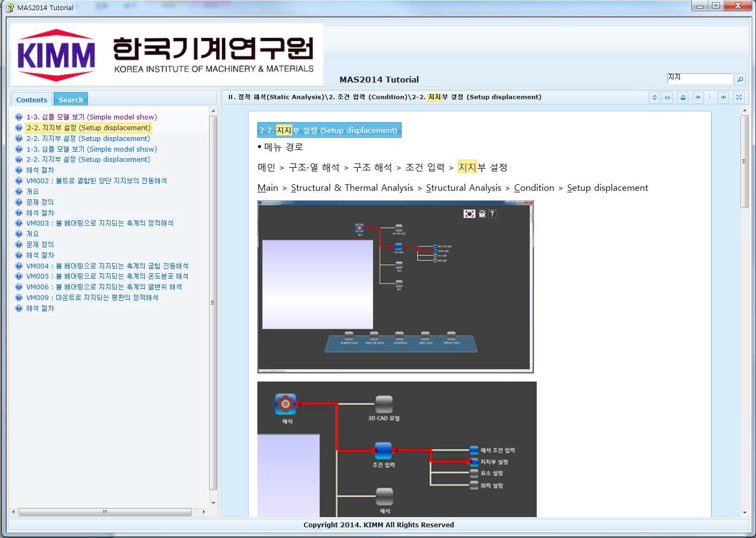Open VM009 : 마운트로 지지되는 평판의 정적해석
756x538 pixels.
point(92,297)
